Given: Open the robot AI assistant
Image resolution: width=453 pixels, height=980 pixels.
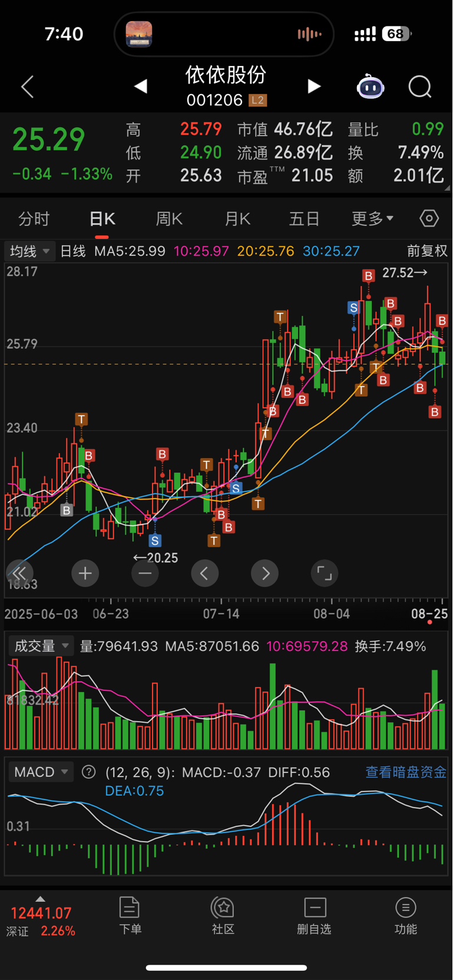Looking at the screenshot, I should tap(371, 87).
